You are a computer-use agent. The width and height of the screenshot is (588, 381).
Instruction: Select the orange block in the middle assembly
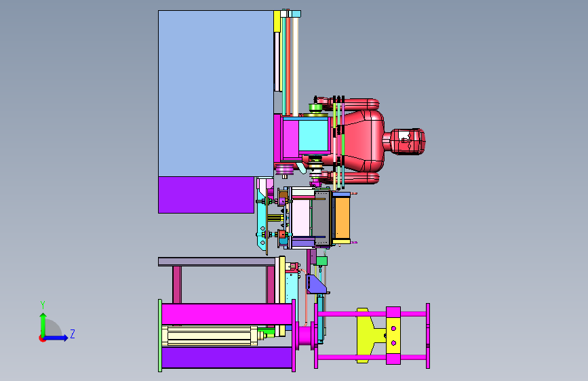(x=342, y=218)
